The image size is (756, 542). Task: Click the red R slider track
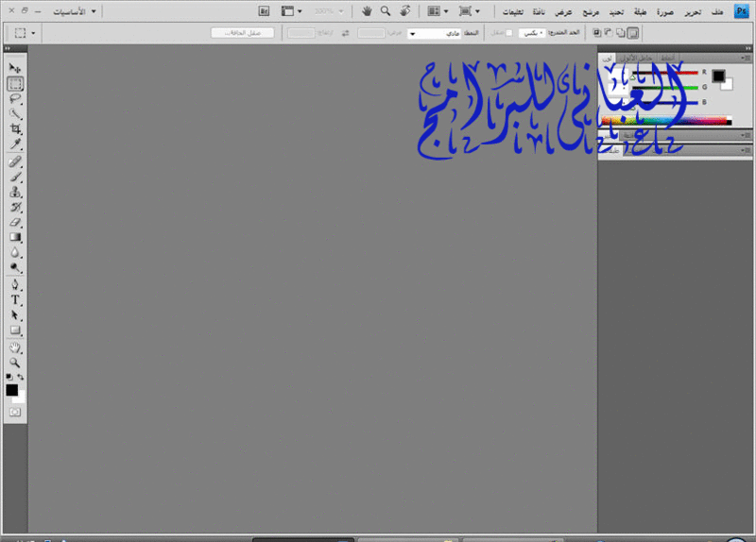point(665,73)
